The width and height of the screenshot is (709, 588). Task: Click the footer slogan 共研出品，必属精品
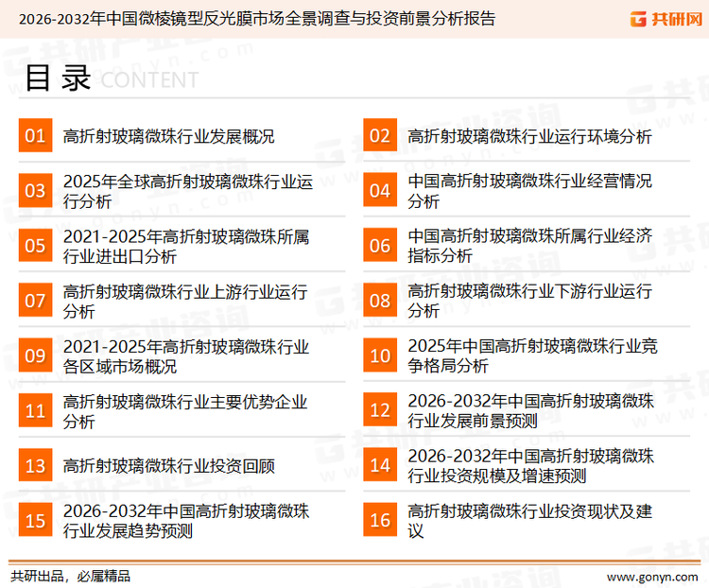pyautogui.click(x=71, y=577)
